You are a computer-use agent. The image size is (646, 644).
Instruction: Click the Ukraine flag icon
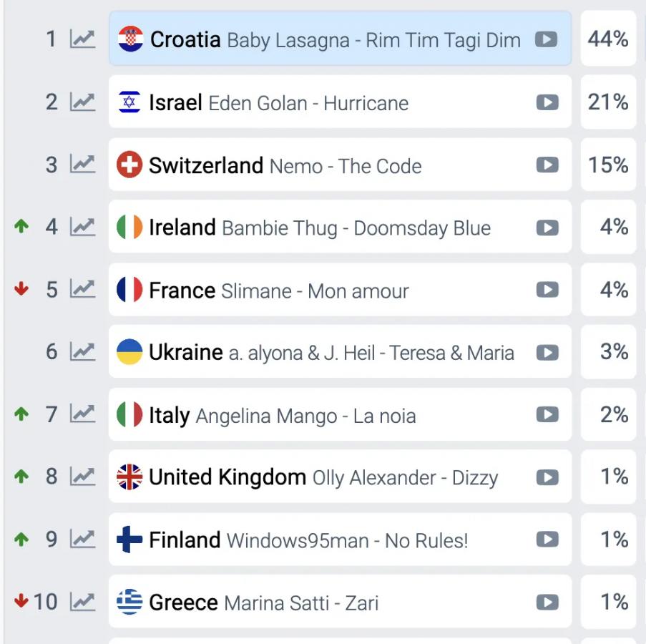[129, 352]
